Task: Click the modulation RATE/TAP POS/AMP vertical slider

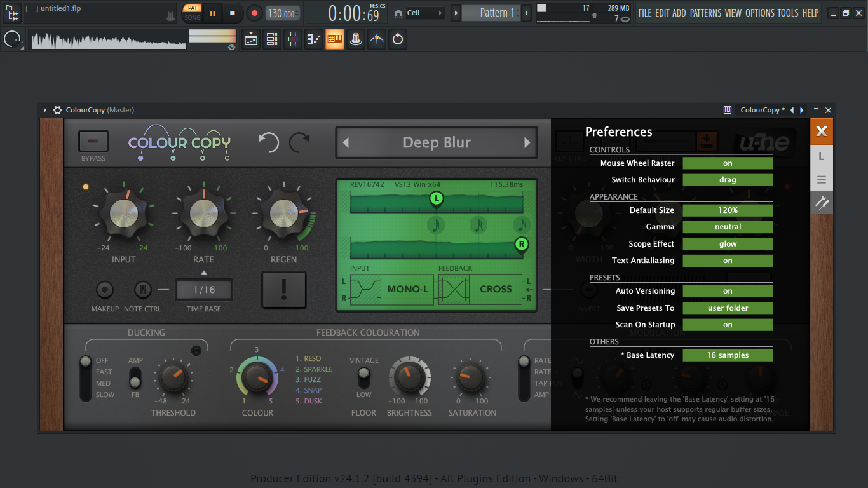Action: (x=524, y=378)
